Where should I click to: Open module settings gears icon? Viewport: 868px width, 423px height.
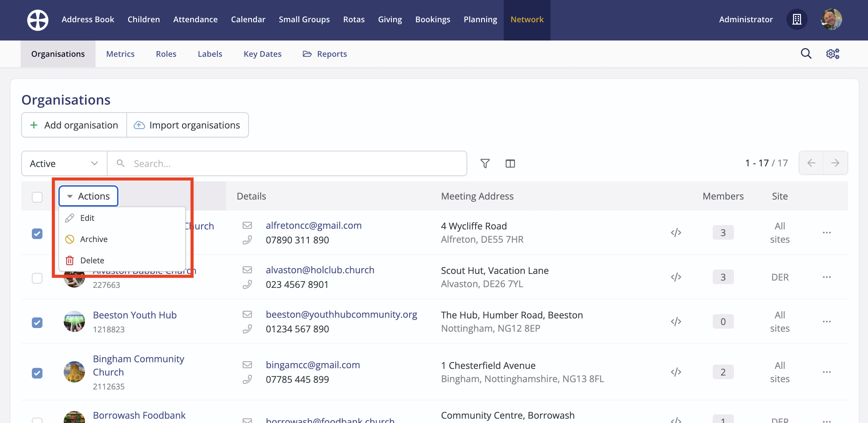pyautogui.click(x=832, y=53)
